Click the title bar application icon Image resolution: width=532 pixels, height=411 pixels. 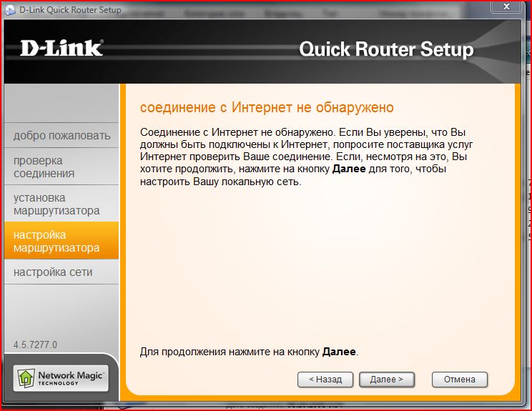click(x=10, y=10)
